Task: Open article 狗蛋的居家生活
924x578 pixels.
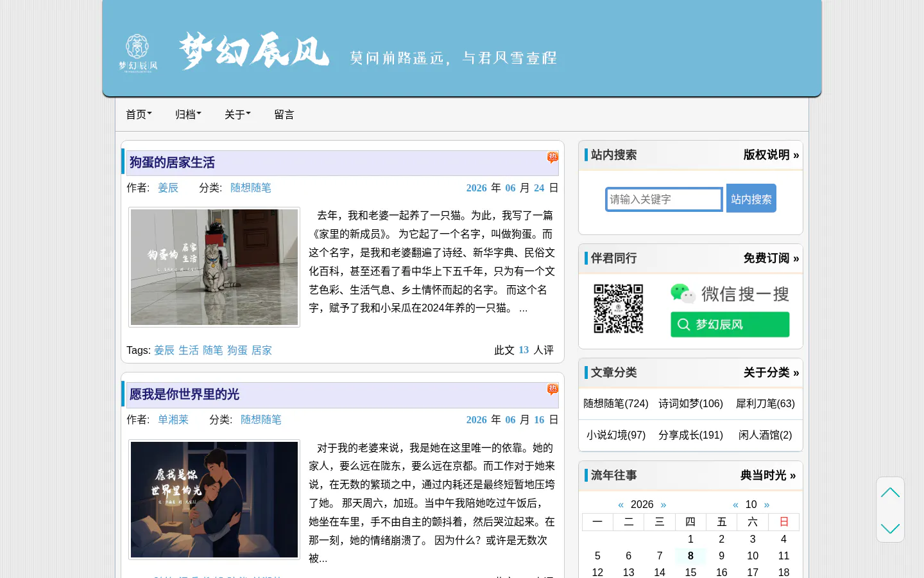Action: [172, 162]
